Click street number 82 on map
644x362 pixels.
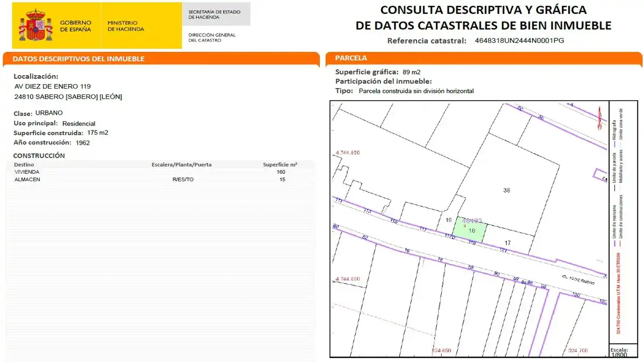[x=365, y=237]
